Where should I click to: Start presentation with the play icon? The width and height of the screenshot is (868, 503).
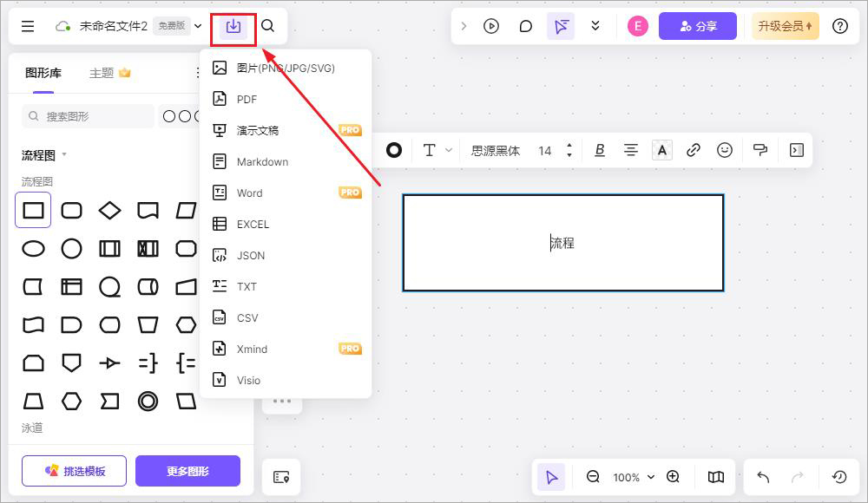[x=491, y=26]
